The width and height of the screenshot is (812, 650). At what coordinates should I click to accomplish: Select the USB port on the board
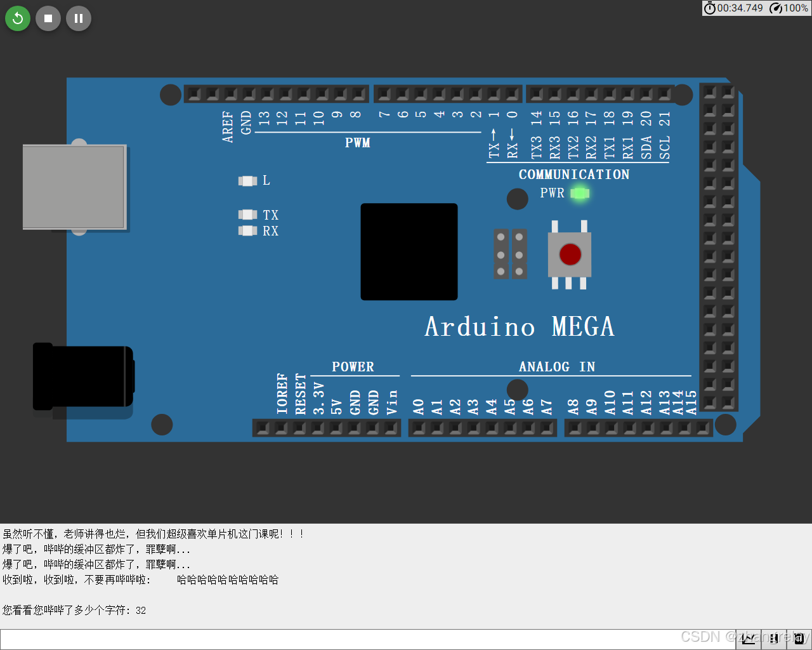point(75,187)
